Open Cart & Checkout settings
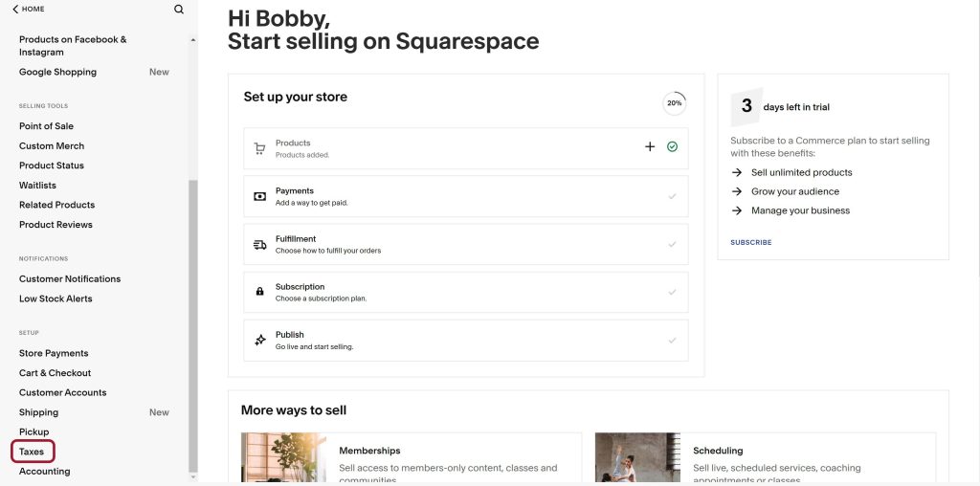Viewport: 980px width, 486px height. click(55, 373)
